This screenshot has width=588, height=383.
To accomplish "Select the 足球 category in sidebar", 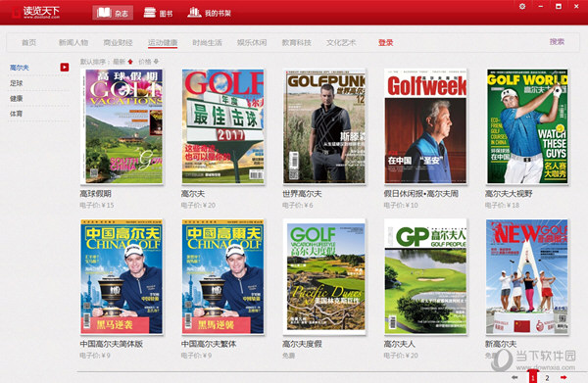I will [x=16, y=83].
